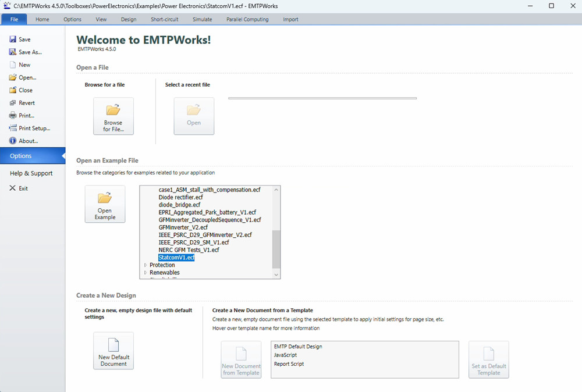582x392 pixels.
Task: Switch to the Short-circuit ribbon tab
Action: 165,19
